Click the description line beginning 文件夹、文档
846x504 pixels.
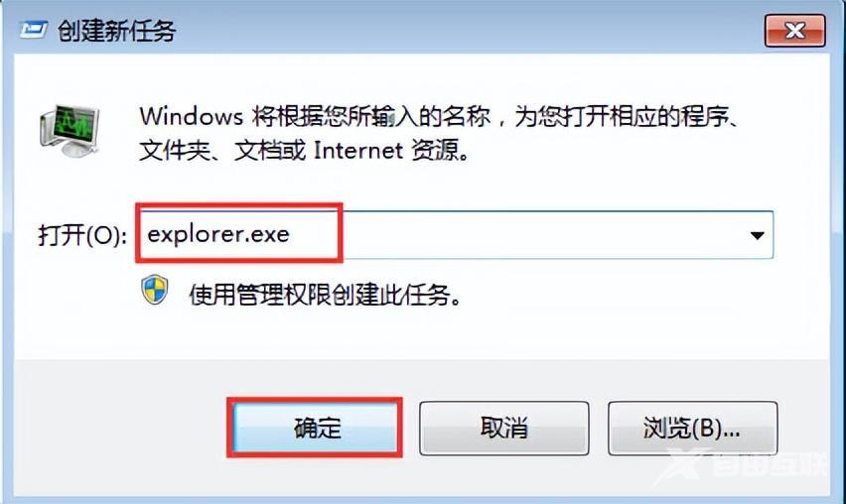pyautogui.click(x=304, y=151)
